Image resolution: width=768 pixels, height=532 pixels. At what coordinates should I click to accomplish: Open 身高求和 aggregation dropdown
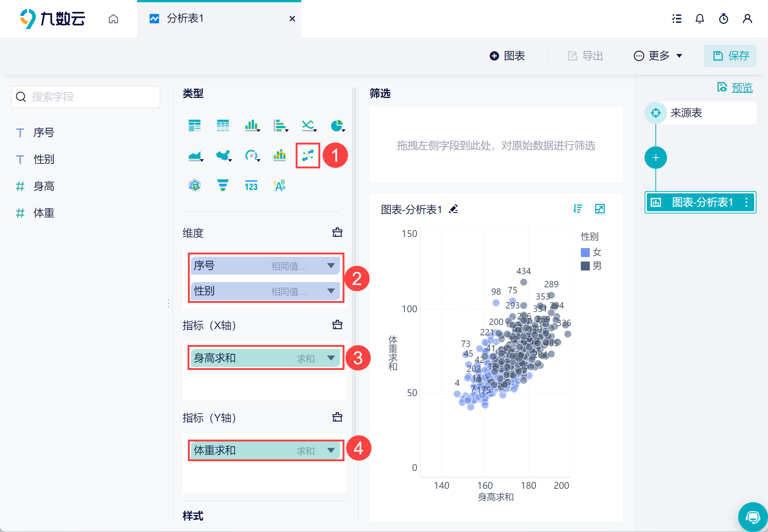click(331, 358)
